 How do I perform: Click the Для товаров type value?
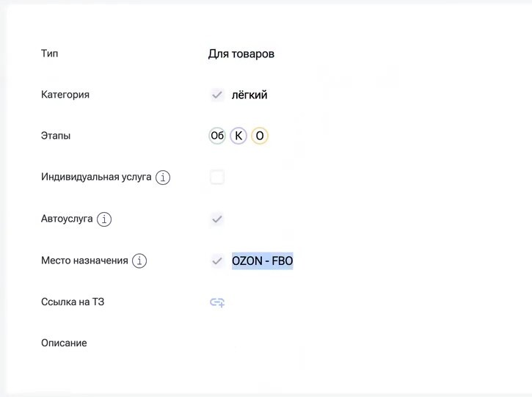tap(241, 54)
